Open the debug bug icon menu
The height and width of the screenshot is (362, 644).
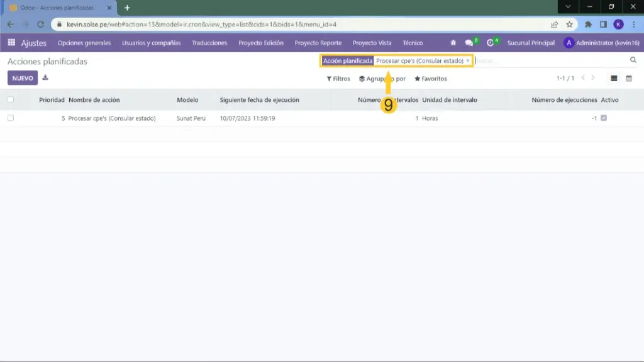coord(453,43)
